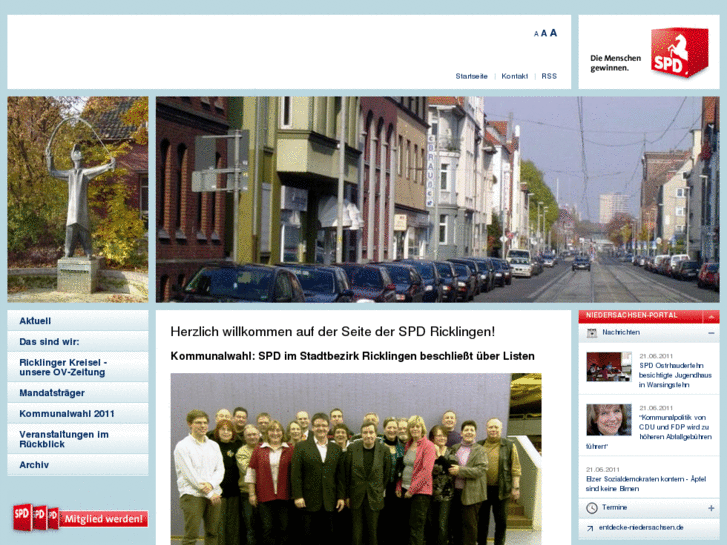The width and height of the screenshot is (727, 545).
Task: Go to Startseite link
Action: (471, 76)
